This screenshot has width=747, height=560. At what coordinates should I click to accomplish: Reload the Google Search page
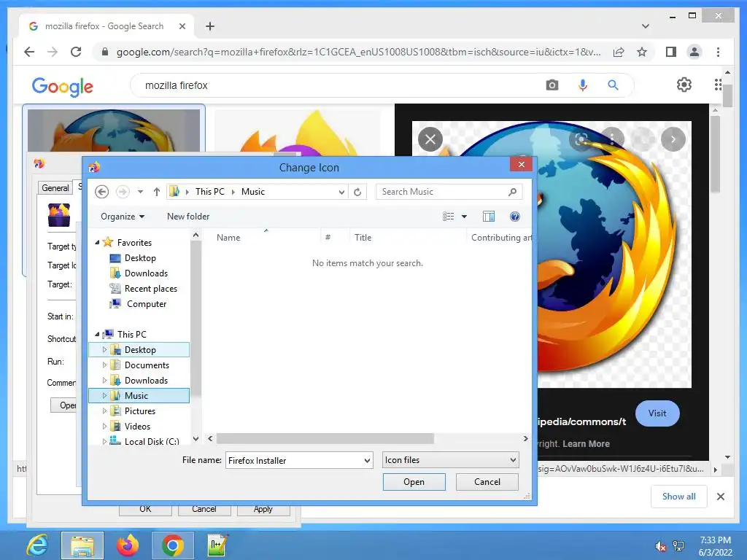coord(76,52)
